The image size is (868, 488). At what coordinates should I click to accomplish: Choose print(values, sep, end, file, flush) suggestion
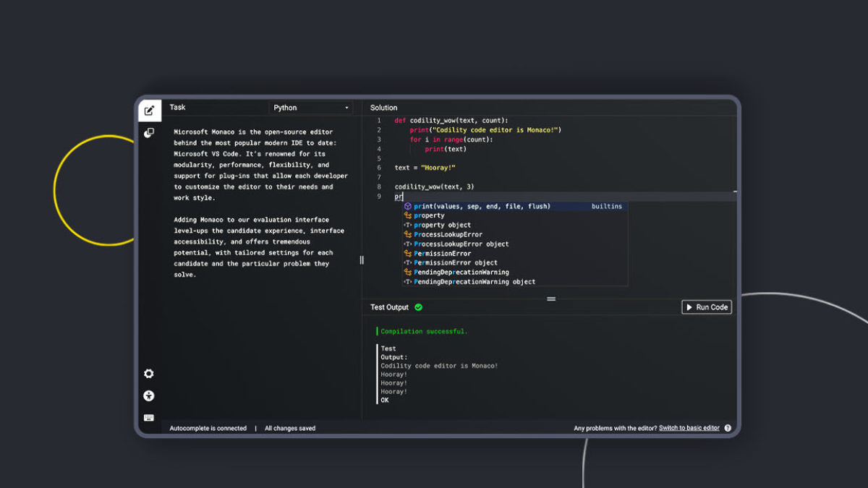click(515, 206)
